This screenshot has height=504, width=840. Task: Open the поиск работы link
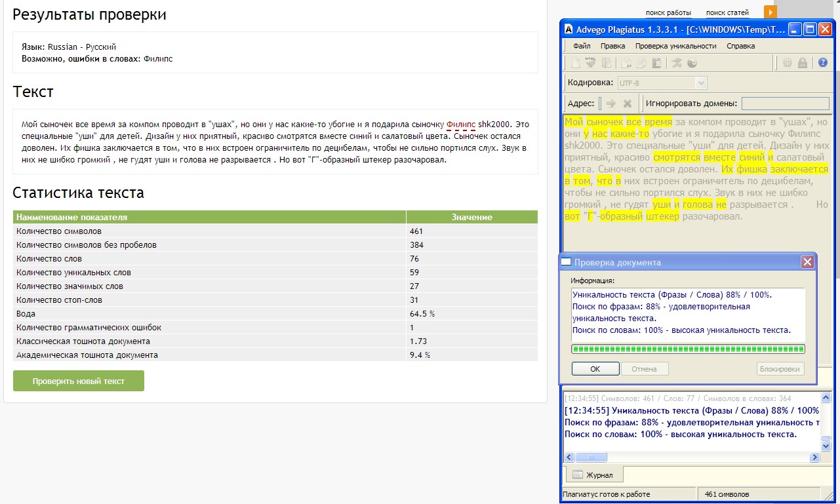pyautogui.click(x=668, y=12)
